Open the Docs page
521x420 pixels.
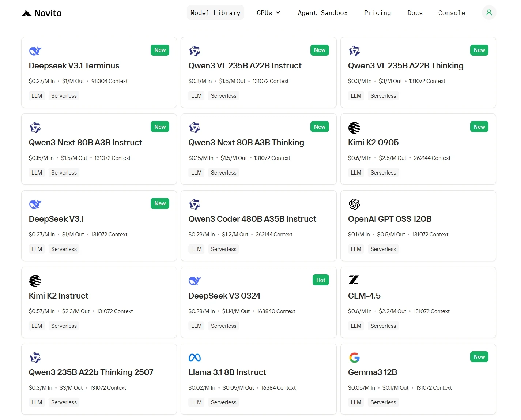pyautogui.click(x=415, y=13)
